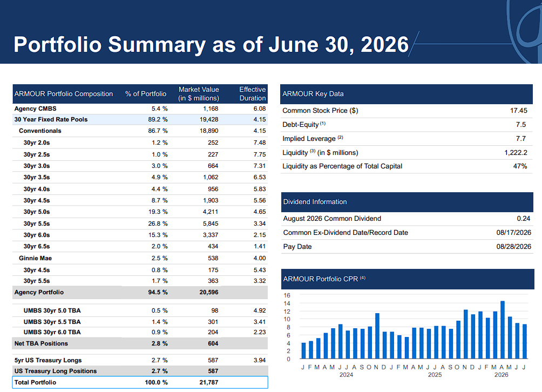The image size is (542, 392).
Task: Click the '30yr 3.5s' row label
Action: click(x=37, y=177)
